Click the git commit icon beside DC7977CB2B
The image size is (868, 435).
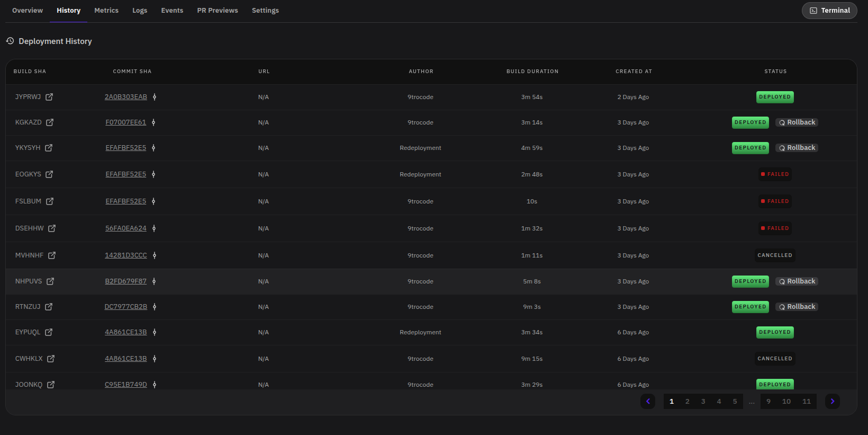click(155, 307)
